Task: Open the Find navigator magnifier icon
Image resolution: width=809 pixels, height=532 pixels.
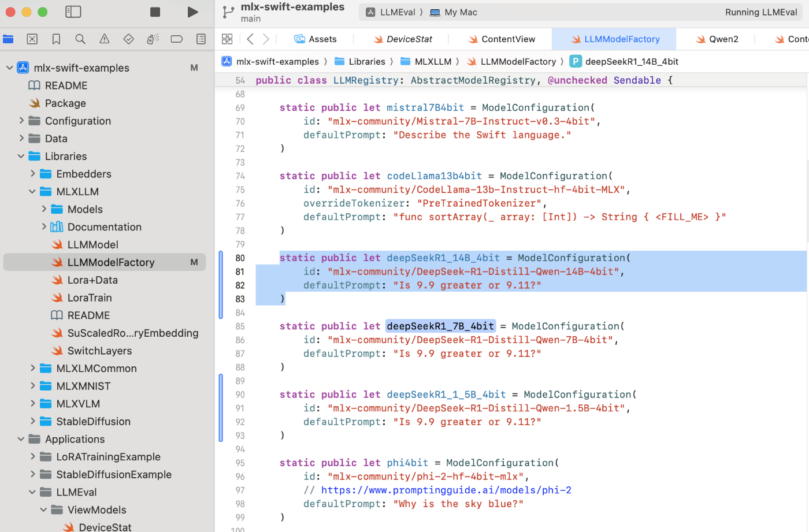Action: [x=80, y=39]
